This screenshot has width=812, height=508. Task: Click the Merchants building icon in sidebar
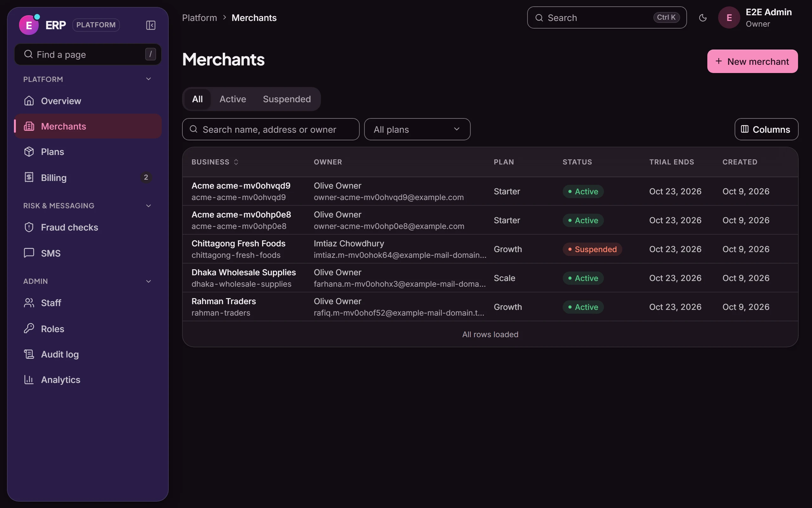point(29,126)
